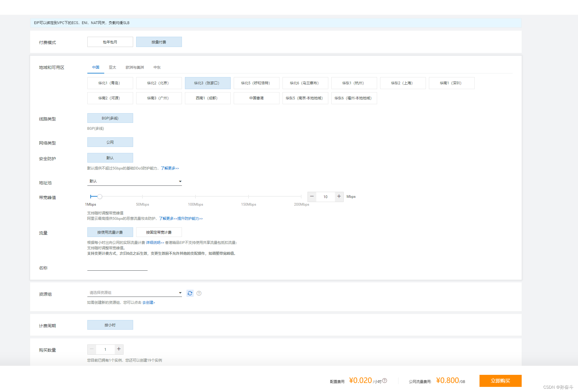Switch to 中国 region tab

(x=96, y=67)
